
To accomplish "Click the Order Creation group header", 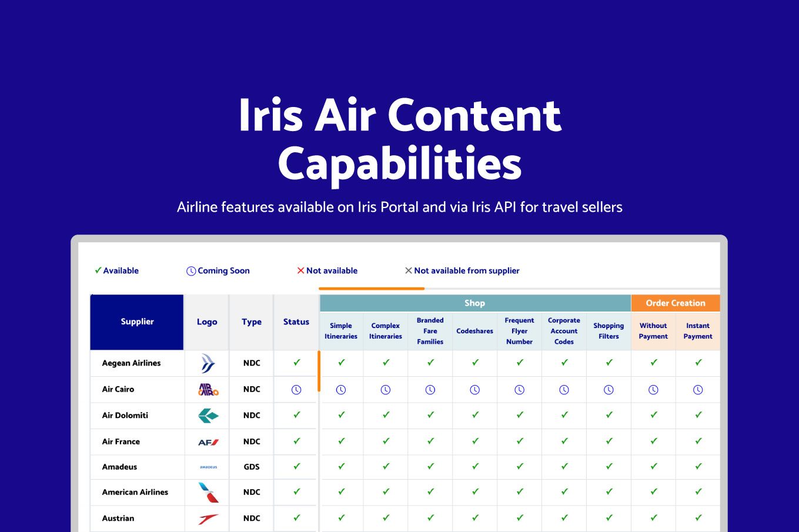I will click(676, 303).
